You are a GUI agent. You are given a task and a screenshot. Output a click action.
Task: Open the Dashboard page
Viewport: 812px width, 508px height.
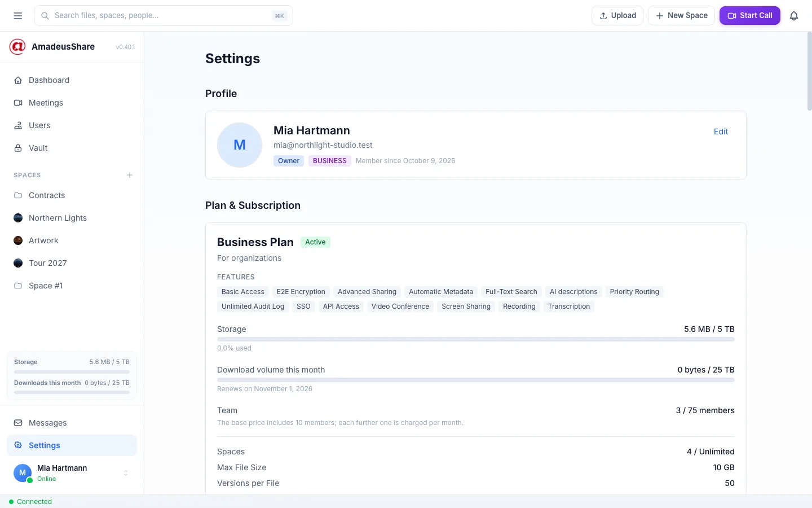(72, 80)
